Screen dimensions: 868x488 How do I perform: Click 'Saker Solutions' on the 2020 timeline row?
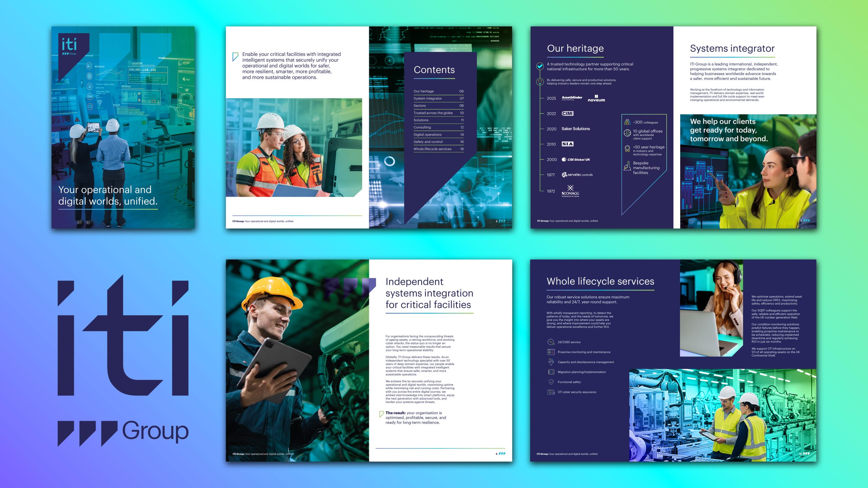[x=576, y=129]
